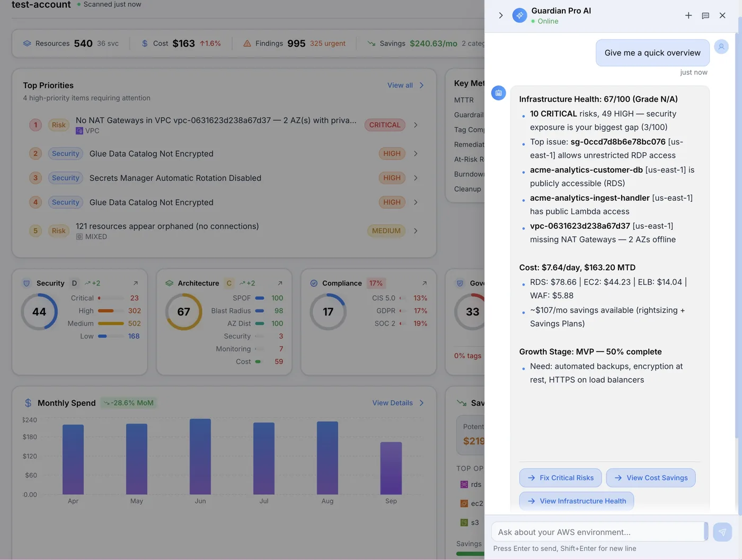742x560 pixels.
Task: Click the Savings trend-down icon in summary bar
Action: (372, 43)
